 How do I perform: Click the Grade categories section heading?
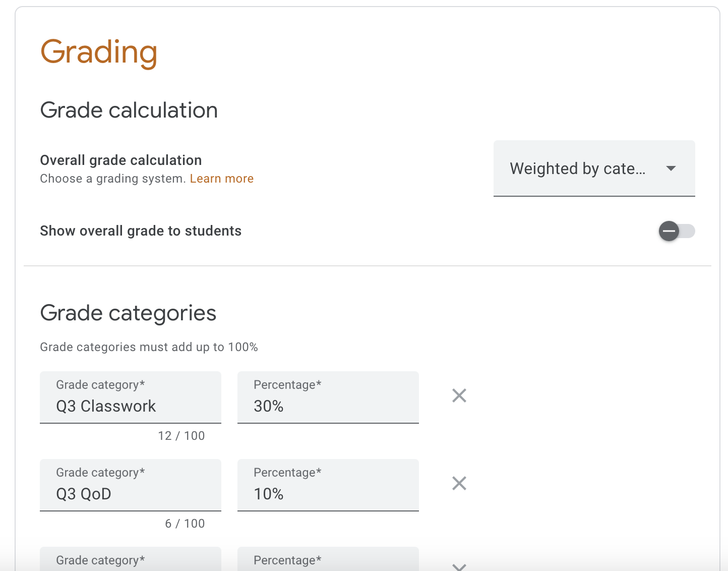click(128, 313)
